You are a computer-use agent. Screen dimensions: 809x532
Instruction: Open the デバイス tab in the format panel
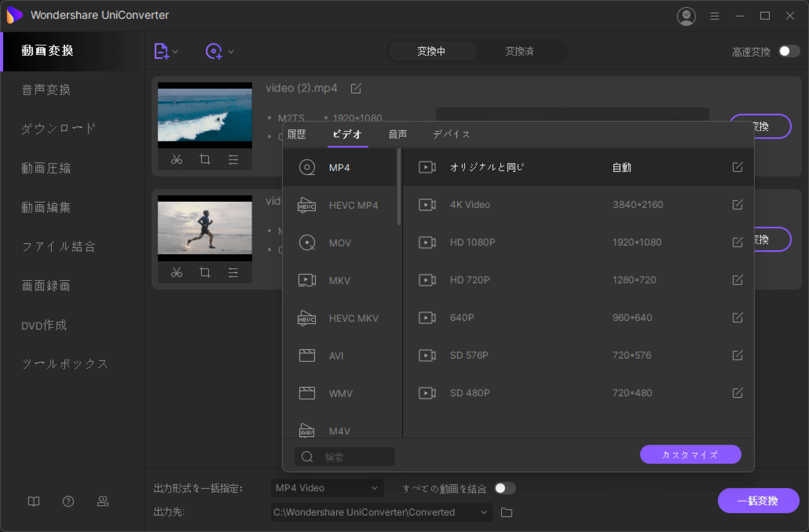click(451, 135)
